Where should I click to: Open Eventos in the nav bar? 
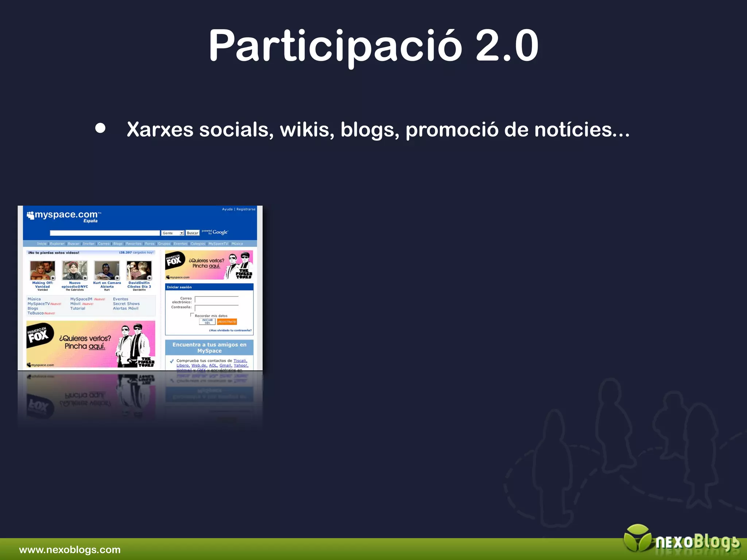pyautogui.click(x=181, y=244)
